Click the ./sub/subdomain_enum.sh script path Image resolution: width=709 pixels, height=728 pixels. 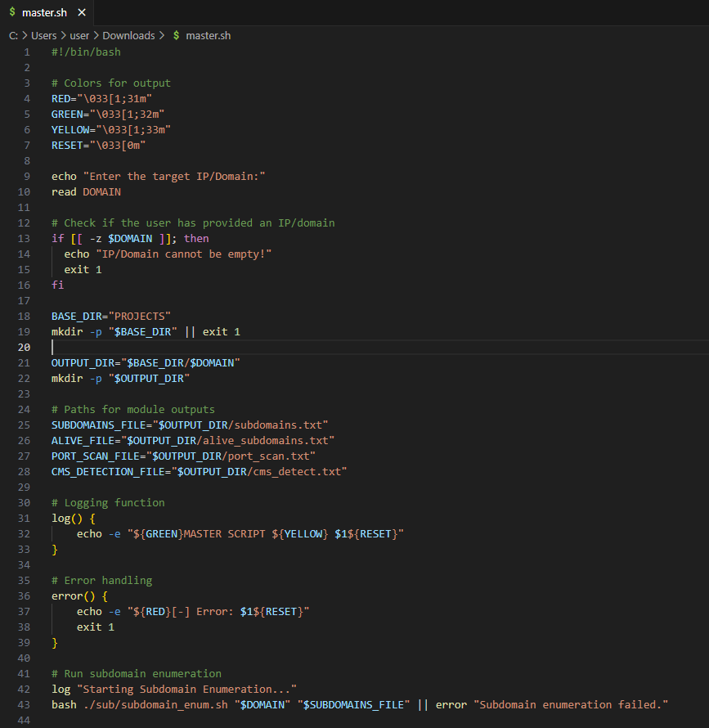pyautogui.click(x=150, y=704)
